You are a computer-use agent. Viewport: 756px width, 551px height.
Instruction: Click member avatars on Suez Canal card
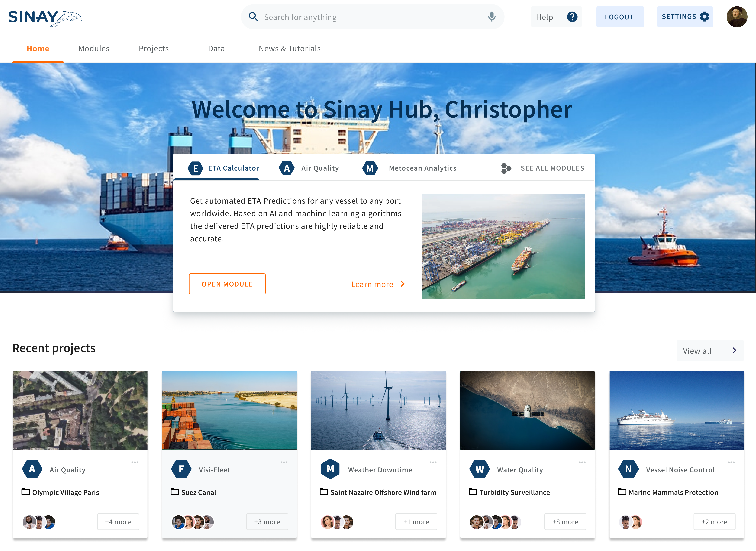tap(193, 522)
